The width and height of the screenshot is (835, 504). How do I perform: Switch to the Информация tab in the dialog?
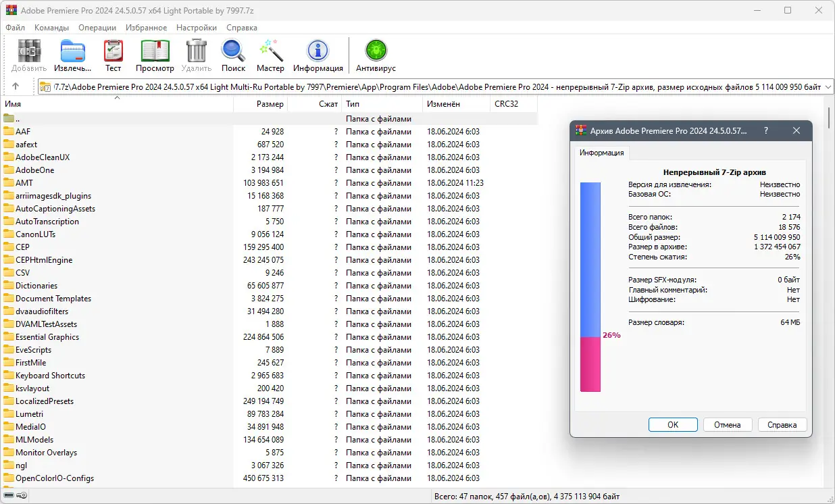(x=603, y=153)
